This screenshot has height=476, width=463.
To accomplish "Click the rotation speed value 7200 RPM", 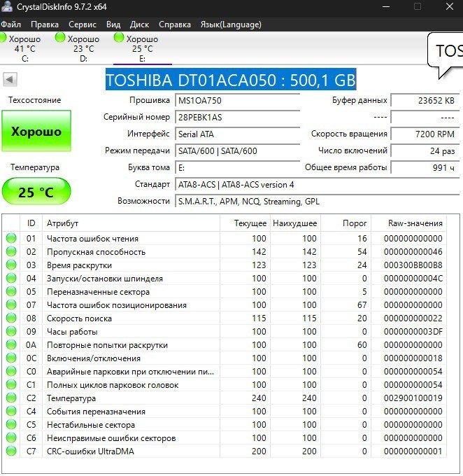I will [x=425, y=134].
